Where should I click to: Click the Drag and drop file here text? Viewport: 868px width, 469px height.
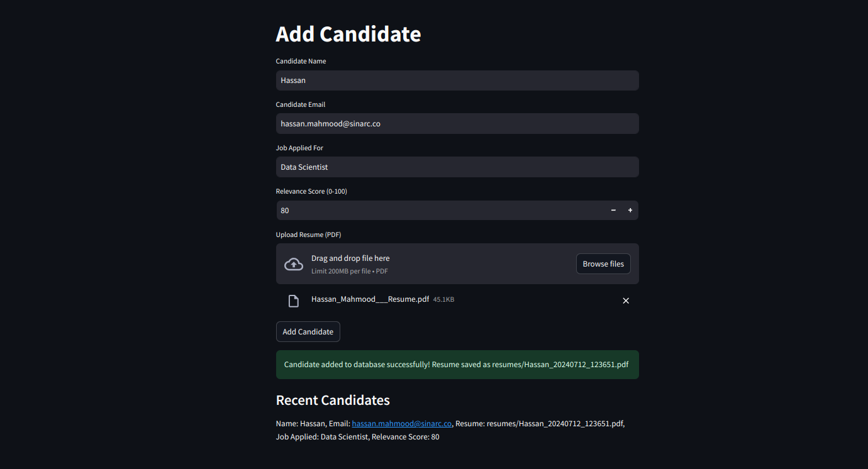(350, 258)
